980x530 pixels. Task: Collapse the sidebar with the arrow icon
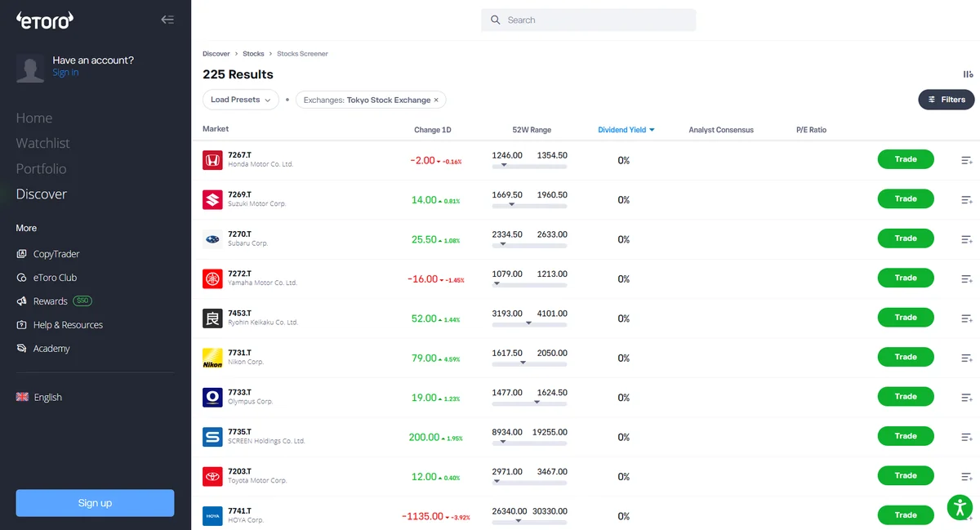[167, 20]
